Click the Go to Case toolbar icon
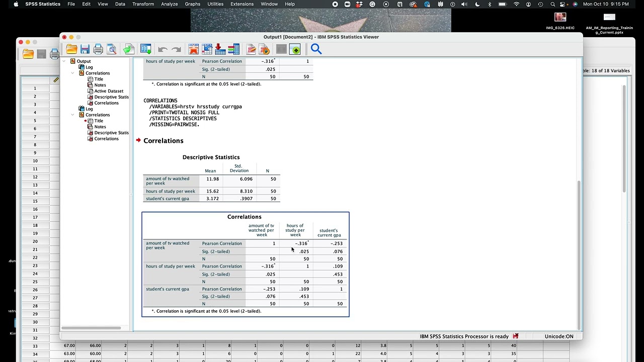This screenshot has width=644, height=362. (x=207, y=49)
